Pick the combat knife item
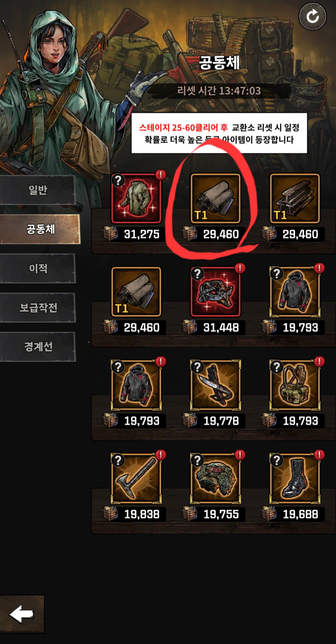The image size is (336, 644). click(216, 385)
